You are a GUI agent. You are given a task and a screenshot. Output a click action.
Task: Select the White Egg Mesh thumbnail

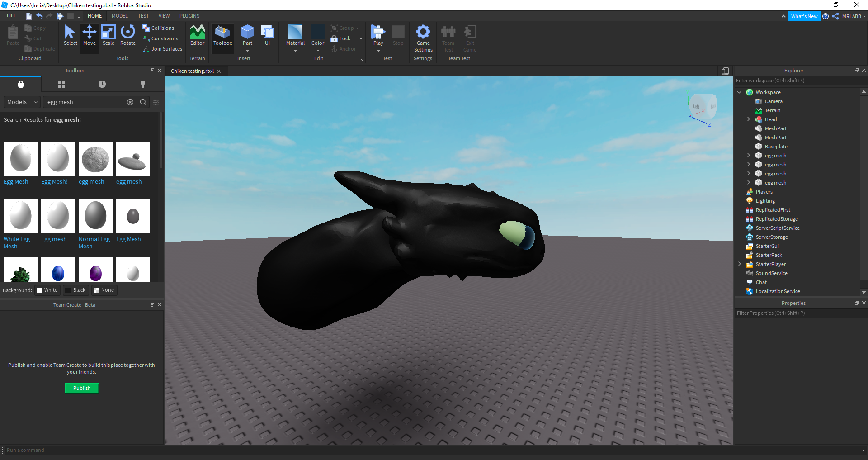[x=20, y=216]
